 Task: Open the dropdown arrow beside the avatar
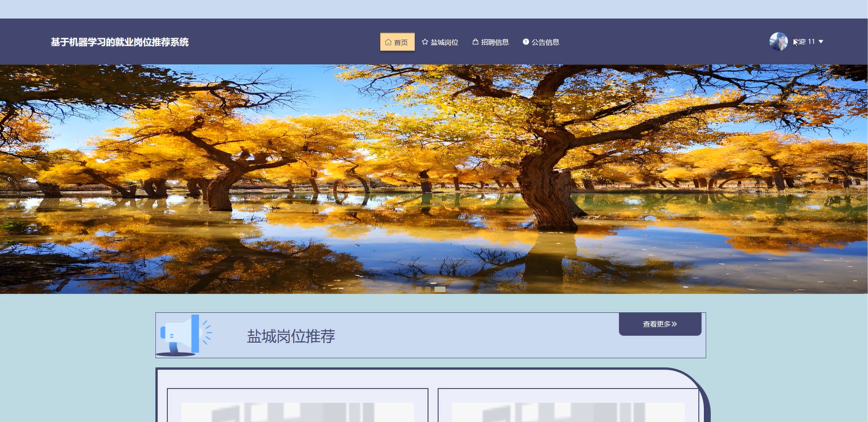click(821, 41)
